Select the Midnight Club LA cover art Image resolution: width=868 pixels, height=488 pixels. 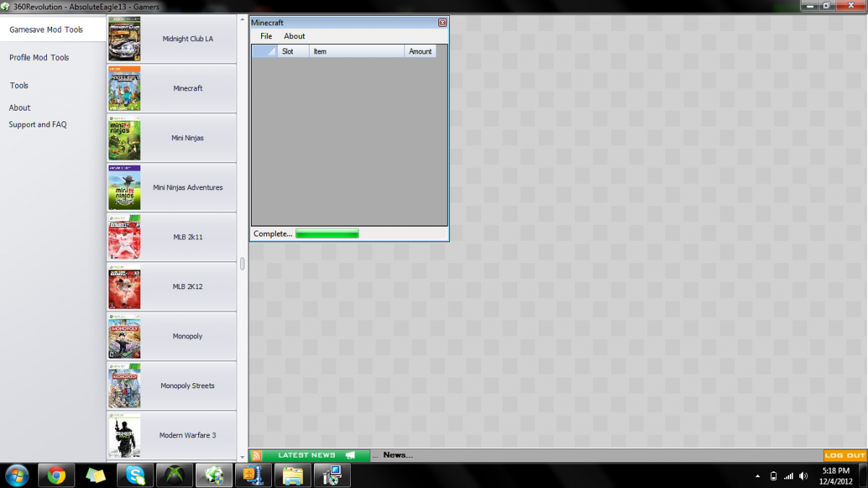pos(124,39)
